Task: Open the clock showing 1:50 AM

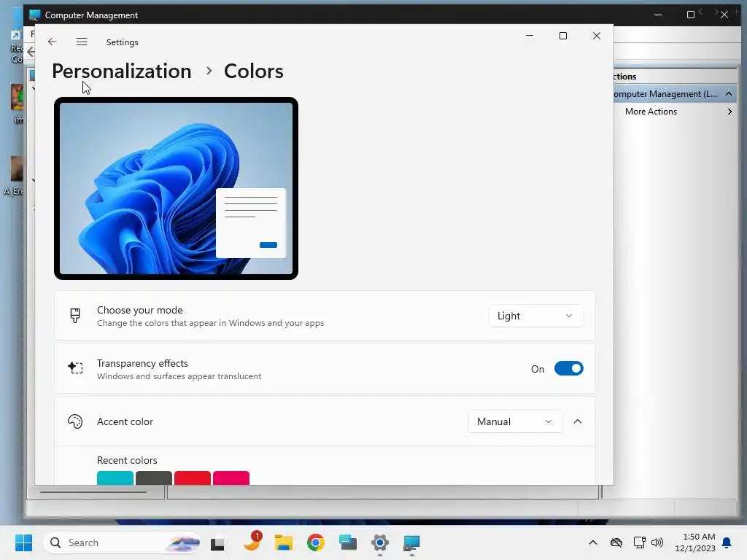Action: click(x=695, y=542)
